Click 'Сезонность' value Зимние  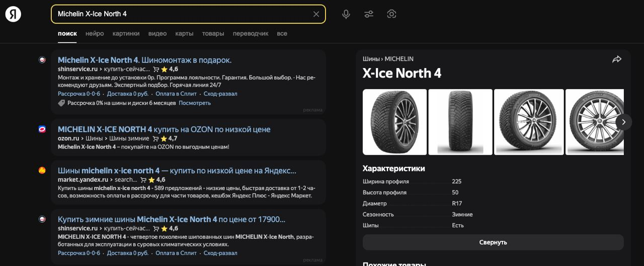coord(462,215)
